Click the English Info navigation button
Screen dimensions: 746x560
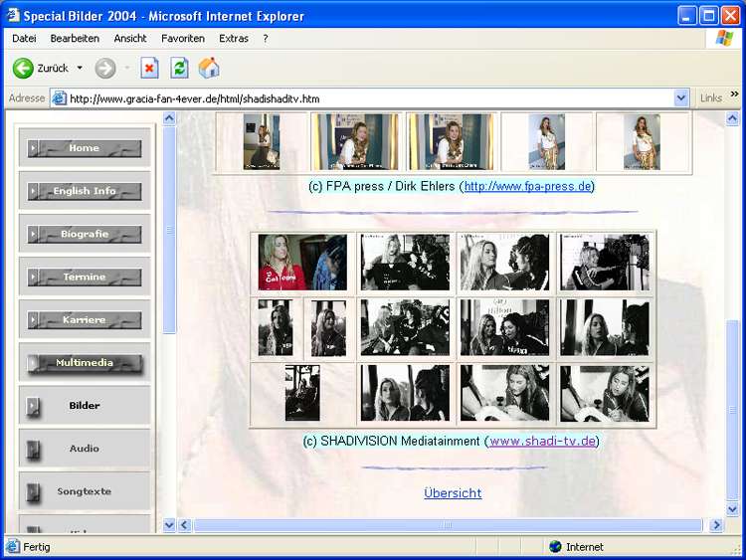pyautogui.click(x=85, y=191)
